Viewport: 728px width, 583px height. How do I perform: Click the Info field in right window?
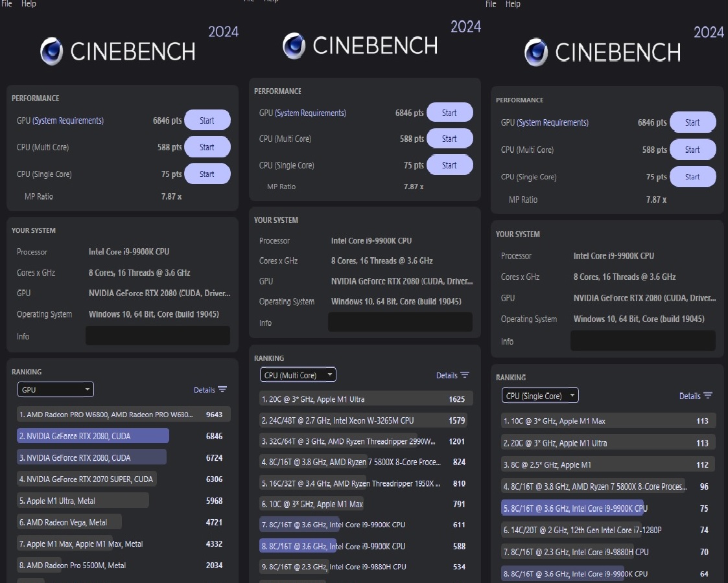(643, 341)
